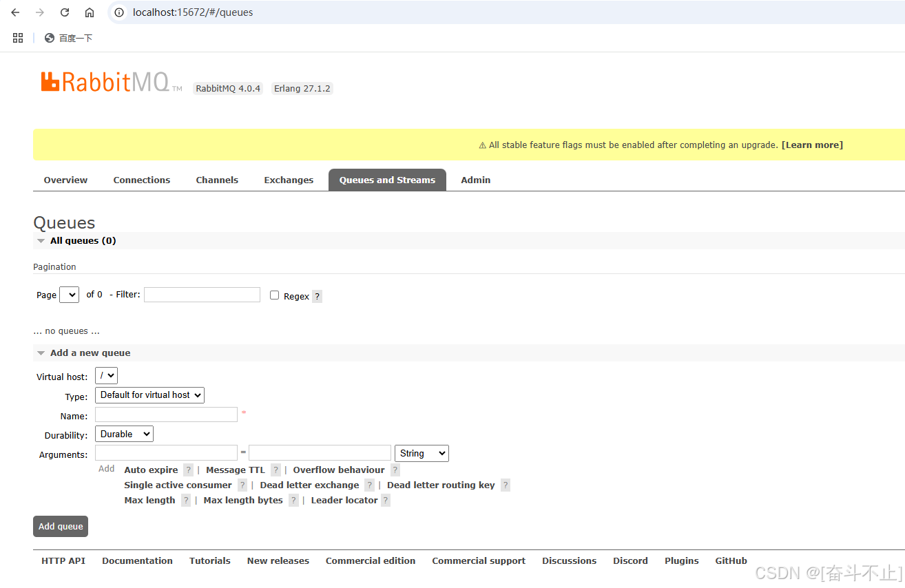This screenshot has width=905, height=588.
Task: Switch to the Channels tab
Action: [x=217, y=180]
